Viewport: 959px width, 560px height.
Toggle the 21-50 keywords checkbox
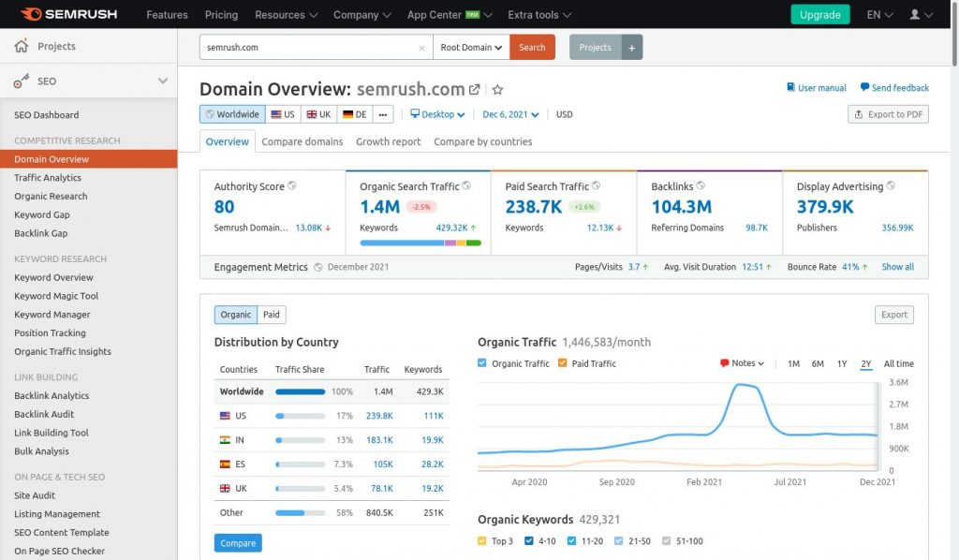click(618, 541)
